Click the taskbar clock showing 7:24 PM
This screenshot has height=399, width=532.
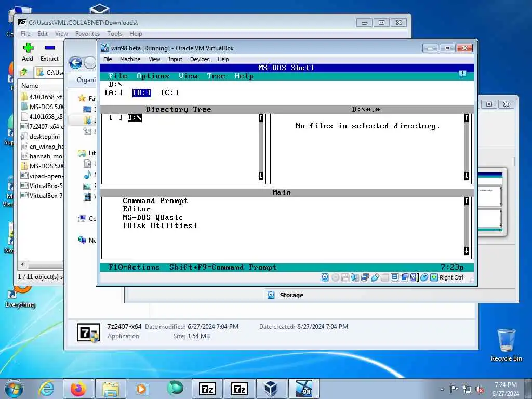coord(506,389)
